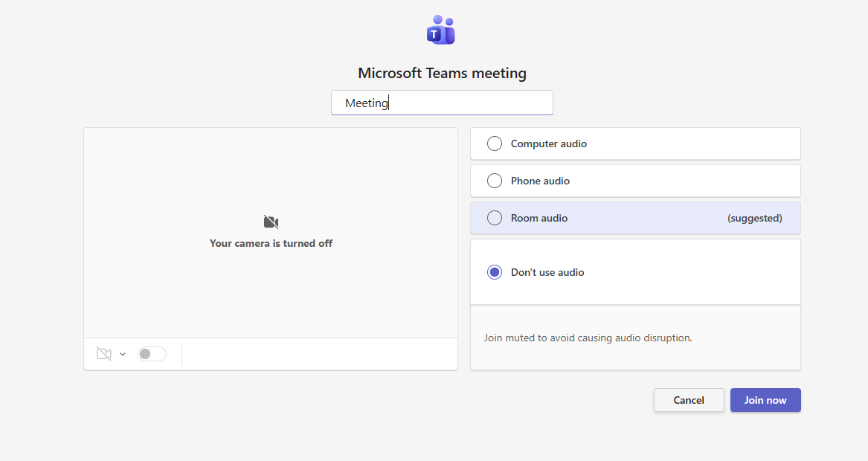Click the 'Computer audio' label text

pyautogui.click(x=549, y=144)
